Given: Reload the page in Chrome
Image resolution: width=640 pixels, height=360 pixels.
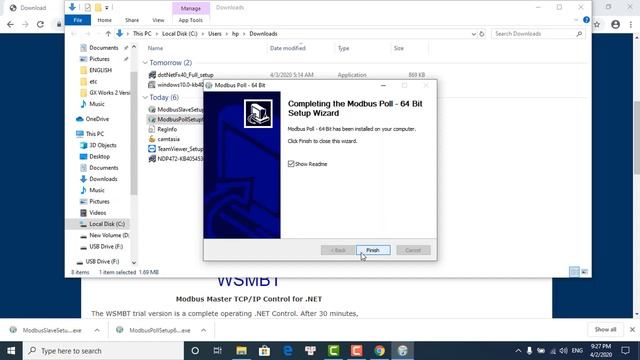Looking at the screenshot, I should tap(40, 24).
